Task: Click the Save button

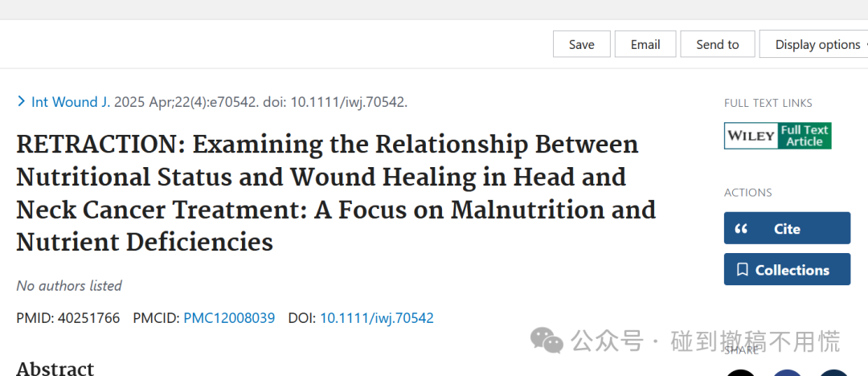Action: 582,44
